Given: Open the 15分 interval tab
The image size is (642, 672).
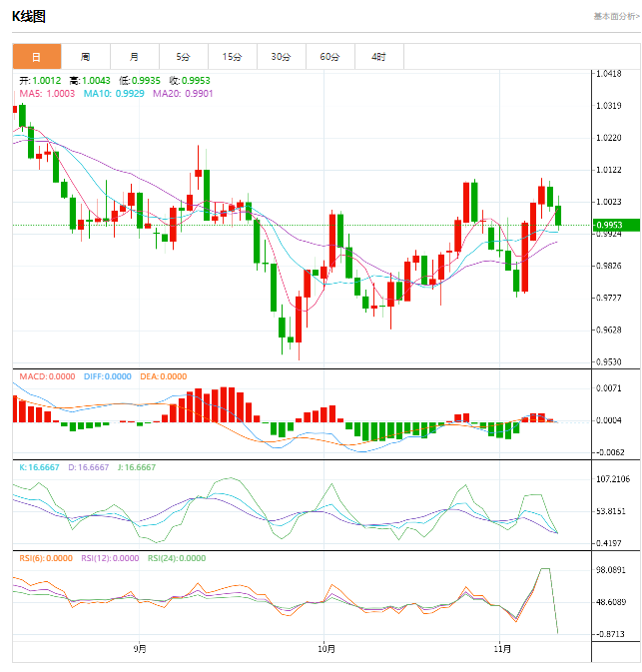Looking at the screenshot, I should pyautogui.click(x=233, y=57).
